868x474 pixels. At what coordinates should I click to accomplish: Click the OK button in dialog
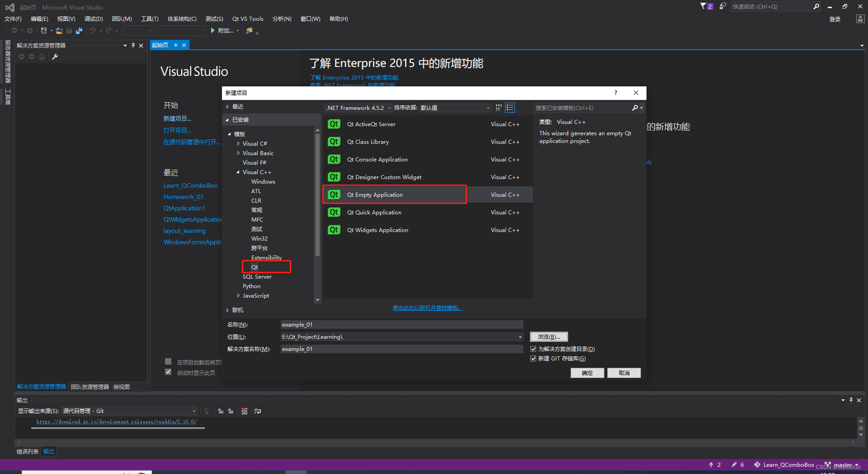[x=587, y=373]
